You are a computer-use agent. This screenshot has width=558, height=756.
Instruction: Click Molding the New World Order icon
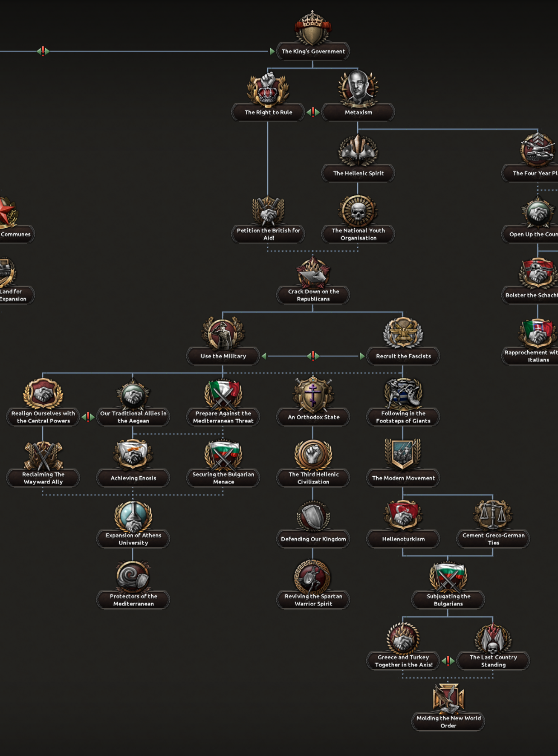pos(448,699)
